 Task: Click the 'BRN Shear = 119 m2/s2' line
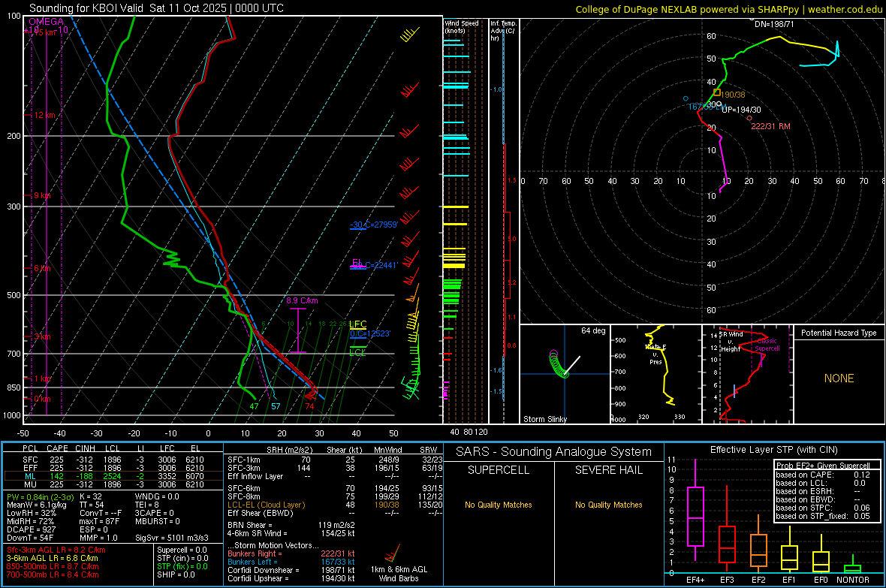click(x=291, y=525)
